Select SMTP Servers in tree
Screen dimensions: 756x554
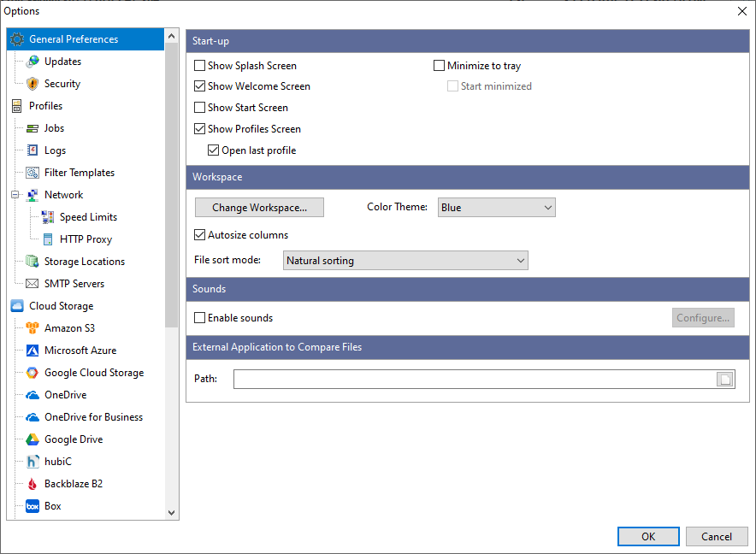(74, 284)
